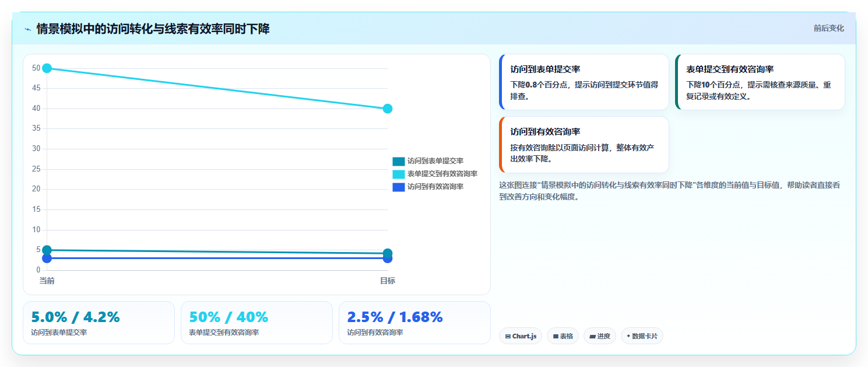Select the dark blue point at 目标
Viewport: 868px width, 367px height.
[388, 258]
